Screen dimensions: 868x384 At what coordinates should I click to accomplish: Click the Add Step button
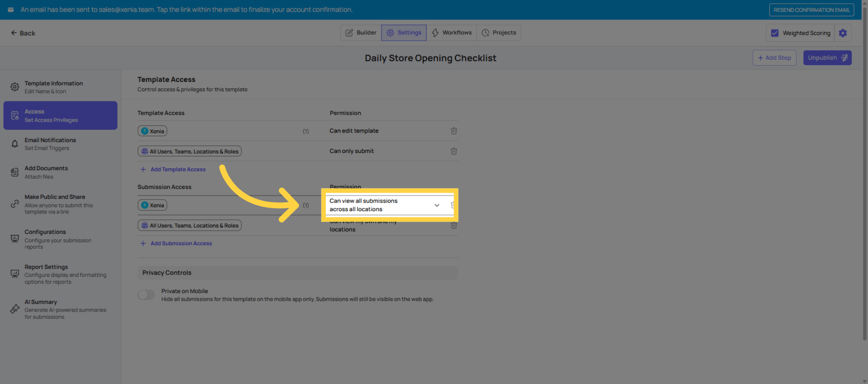point(774,58)
